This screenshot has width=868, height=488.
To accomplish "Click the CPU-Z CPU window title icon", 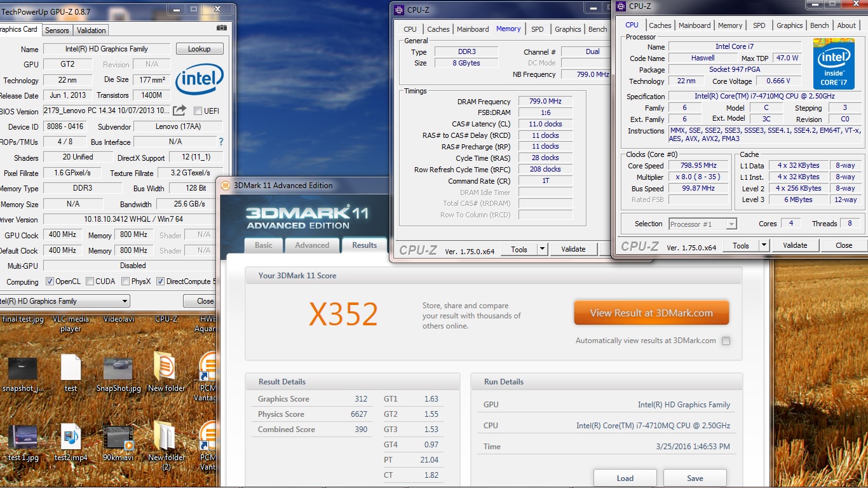I will click(620, 6).
